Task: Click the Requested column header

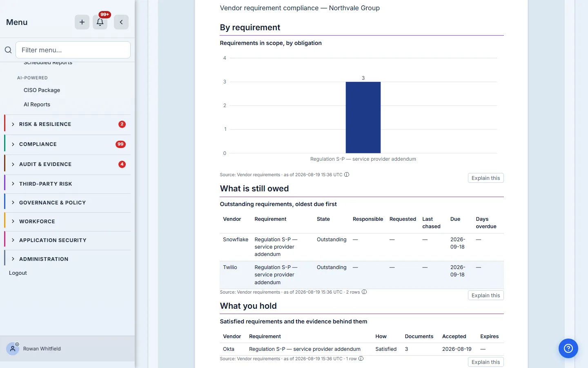Action: [403, 219]
